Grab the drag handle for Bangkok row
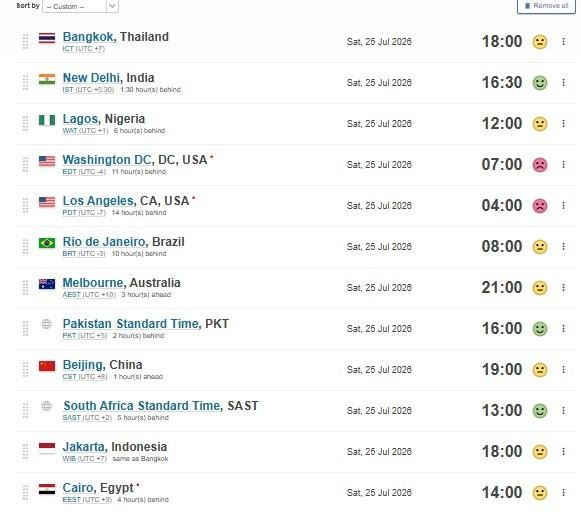The height and width of the screenshot is (515, 581). 25,41
